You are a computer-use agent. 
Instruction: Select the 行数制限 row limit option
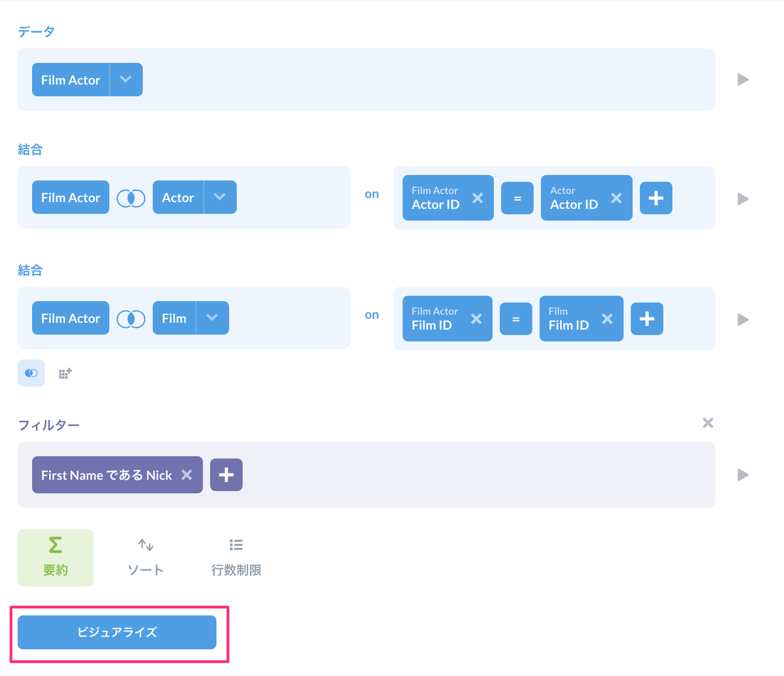[x=236, y=558]
